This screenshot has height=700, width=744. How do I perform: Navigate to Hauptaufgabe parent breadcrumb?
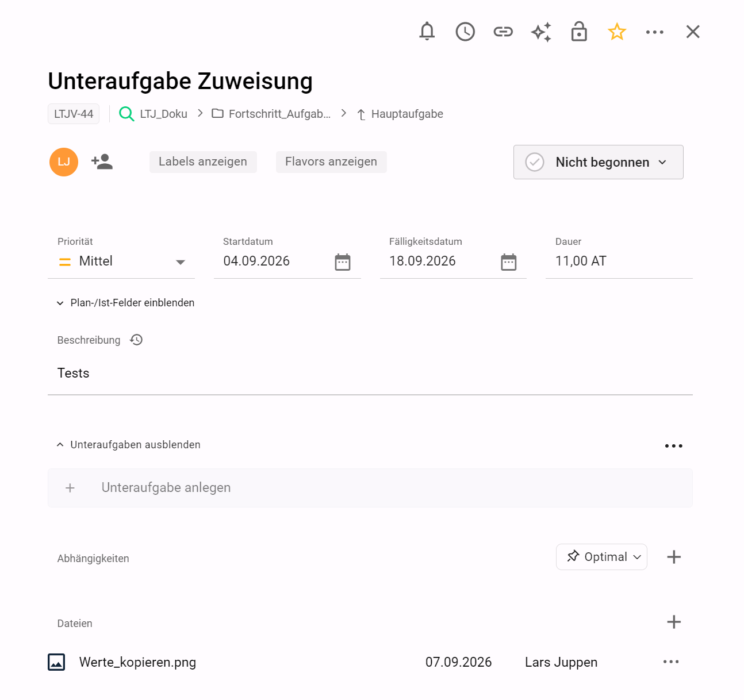tap(400, 114)
